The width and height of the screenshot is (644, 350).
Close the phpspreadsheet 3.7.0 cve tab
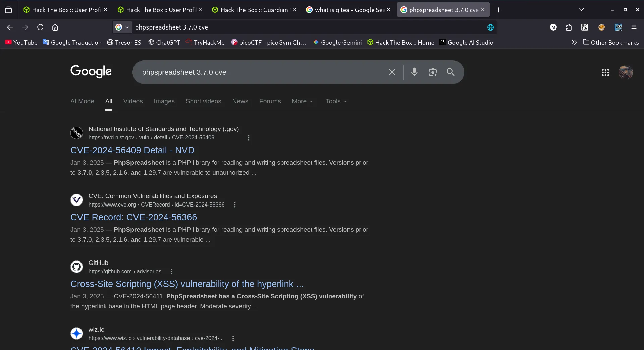pyautogui.click(x=483, y=10)
